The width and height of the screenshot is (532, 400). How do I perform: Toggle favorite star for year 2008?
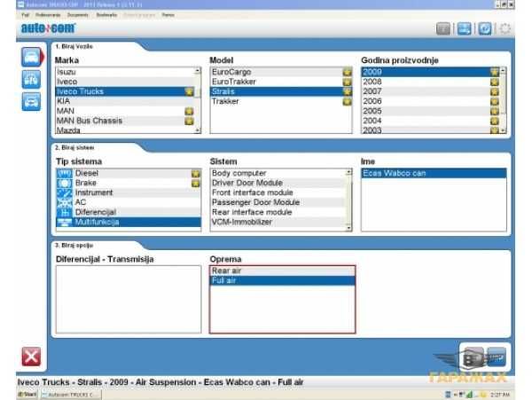coord(495,82)
